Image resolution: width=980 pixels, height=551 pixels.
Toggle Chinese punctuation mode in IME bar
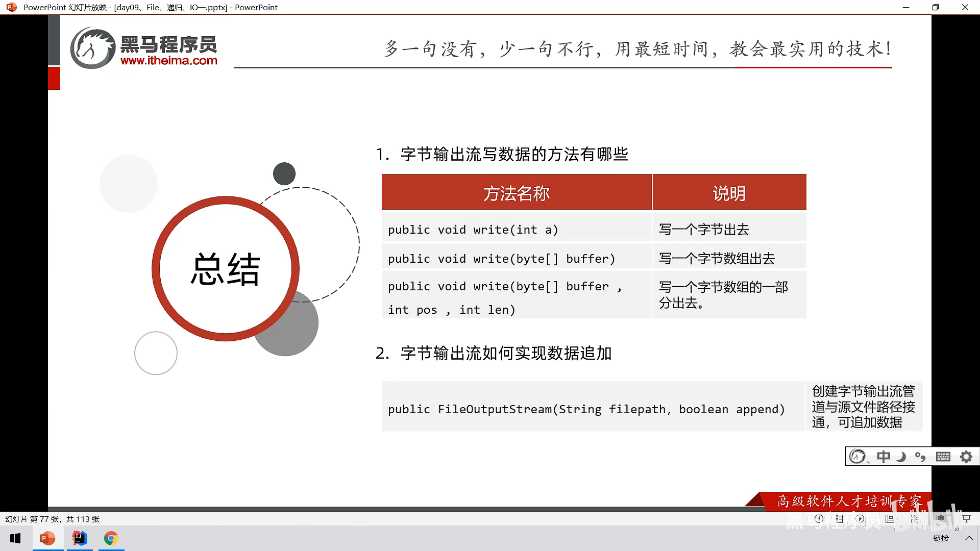(920, 457)
